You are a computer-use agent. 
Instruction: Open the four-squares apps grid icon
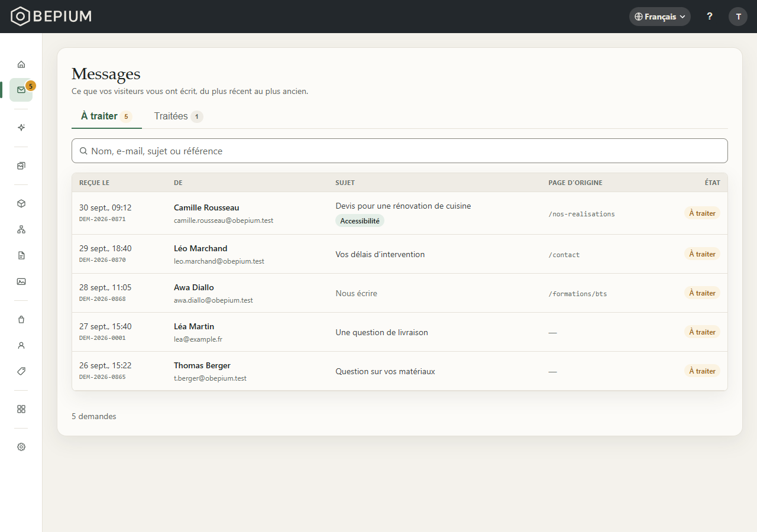pyautogui.click(x=21, y=409)
